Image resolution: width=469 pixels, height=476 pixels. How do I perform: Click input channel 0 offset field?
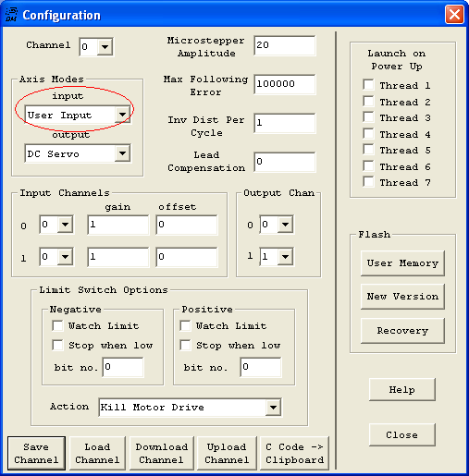point(187,225)
